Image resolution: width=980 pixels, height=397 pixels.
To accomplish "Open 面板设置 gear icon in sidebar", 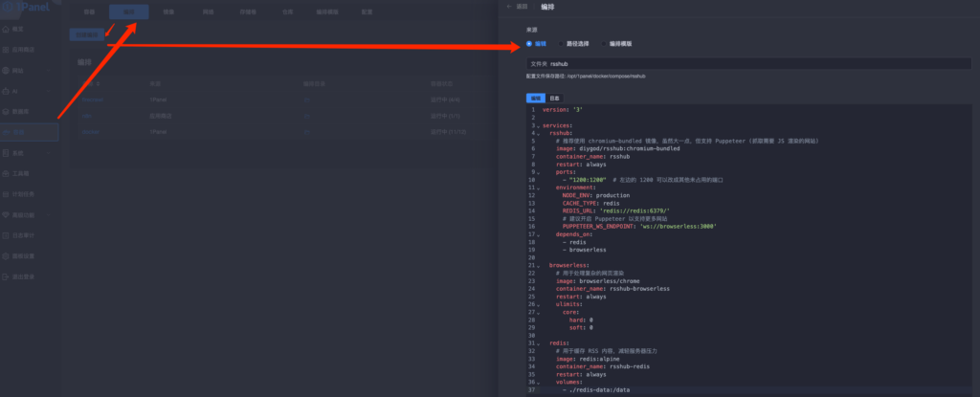I will click(7, 256).
